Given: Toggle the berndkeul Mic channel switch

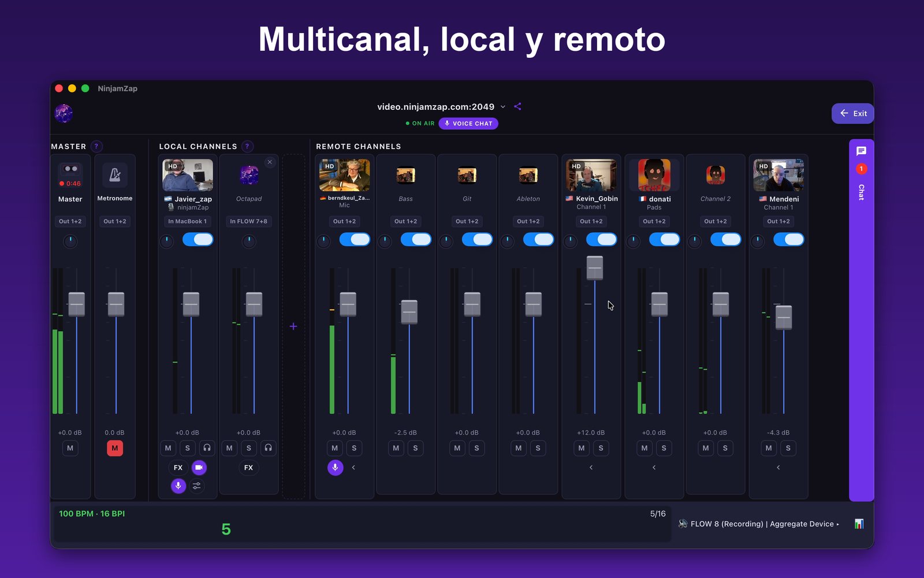Looking at the screenshot, I should pyautogui.click(x=355, y=239).
